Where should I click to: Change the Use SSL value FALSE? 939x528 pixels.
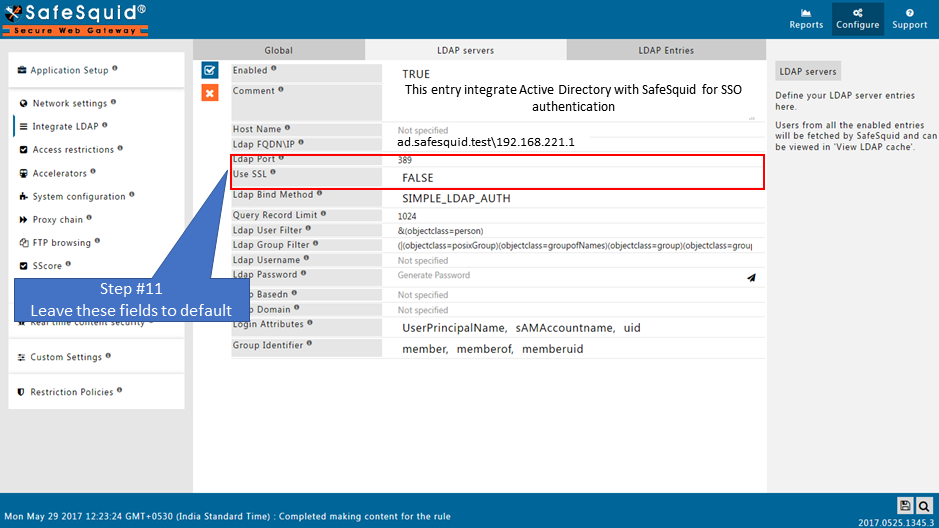[417, 178]
